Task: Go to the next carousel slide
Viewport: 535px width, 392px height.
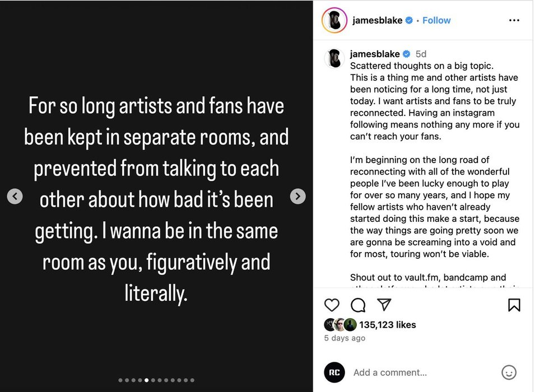Action: coord(298,196)
